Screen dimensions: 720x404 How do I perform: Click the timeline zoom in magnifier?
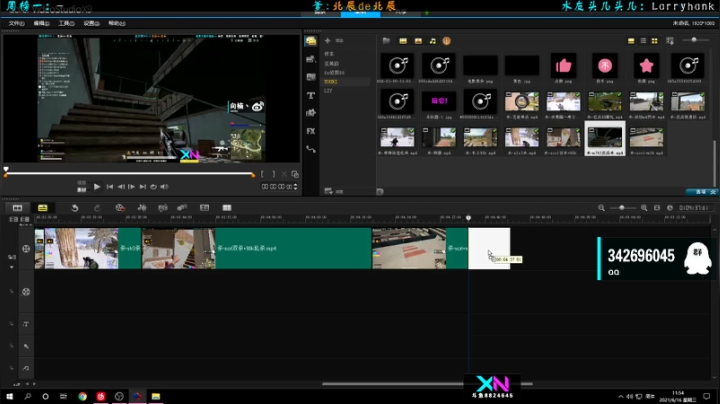point(644,208)
